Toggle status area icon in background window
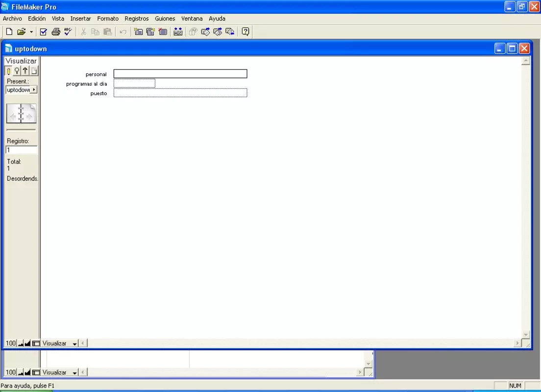The image size is (541, 392). coord(36,372)
